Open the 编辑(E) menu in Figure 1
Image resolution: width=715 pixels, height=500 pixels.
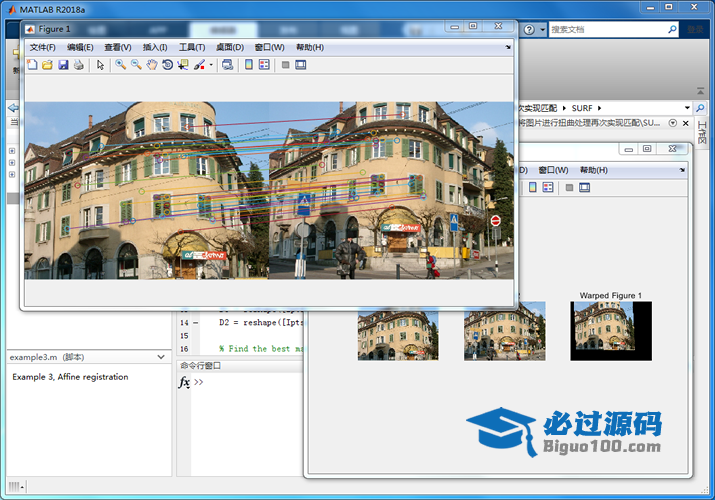[80, 47]
